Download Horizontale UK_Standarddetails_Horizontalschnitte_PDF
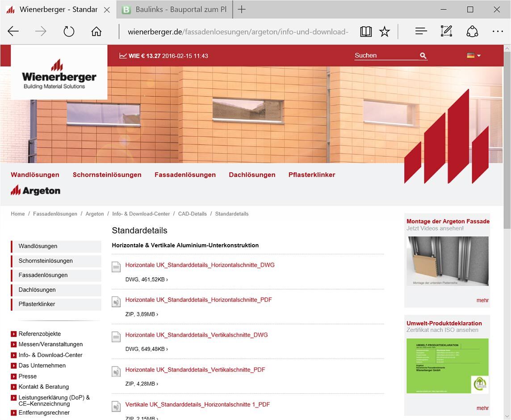The height and width of the screenshot is (420, 511). coord(198,300)
